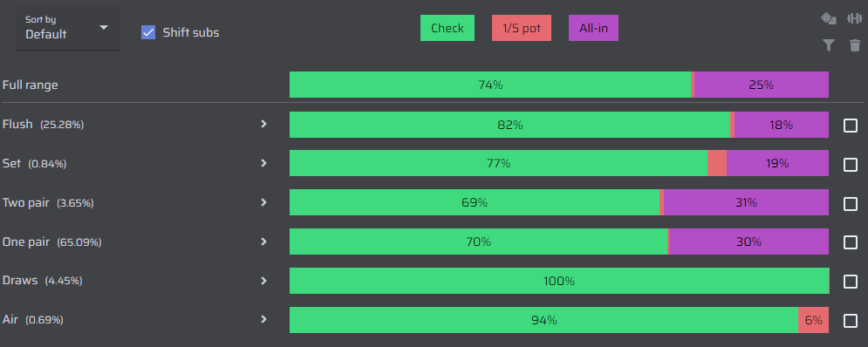Image resolution: width=868 pixels, height=347 pixels.
Task: Select the purple All-in action button
Action: [x=593, y=28]
